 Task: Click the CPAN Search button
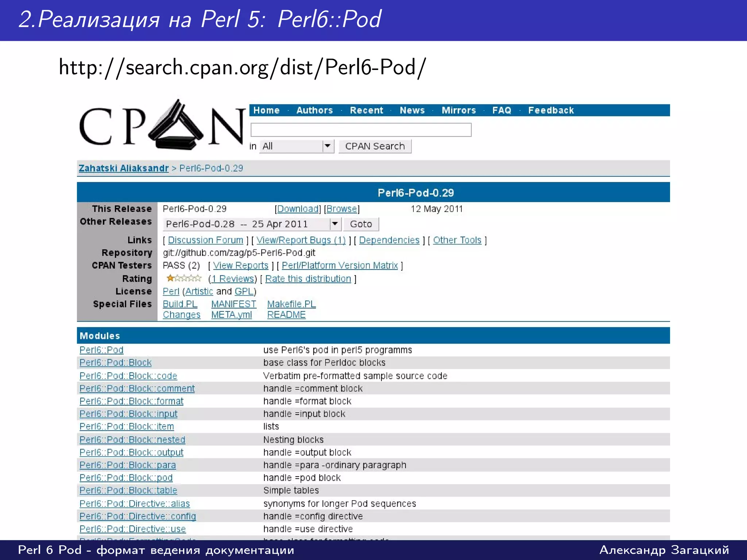pos(375,146)
